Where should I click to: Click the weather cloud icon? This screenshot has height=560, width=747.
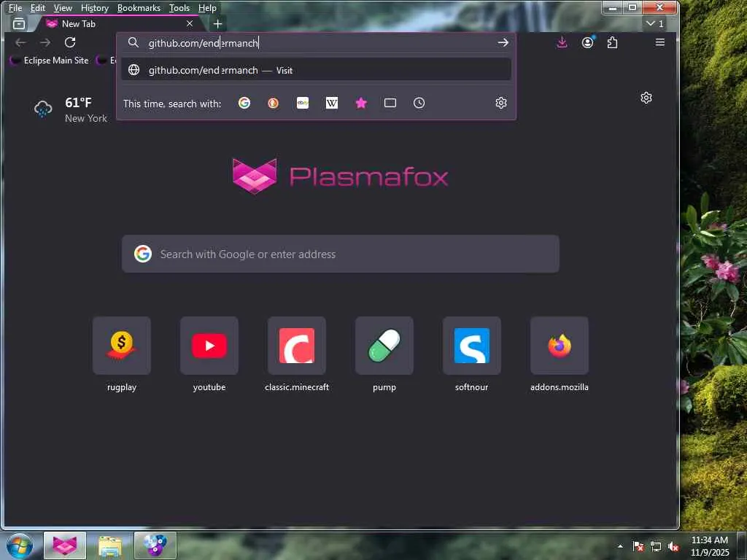coord(43,109)
